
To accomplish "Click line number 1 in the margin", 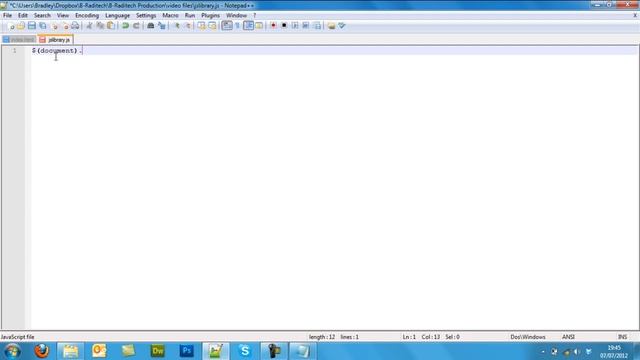I will (14, 51).
